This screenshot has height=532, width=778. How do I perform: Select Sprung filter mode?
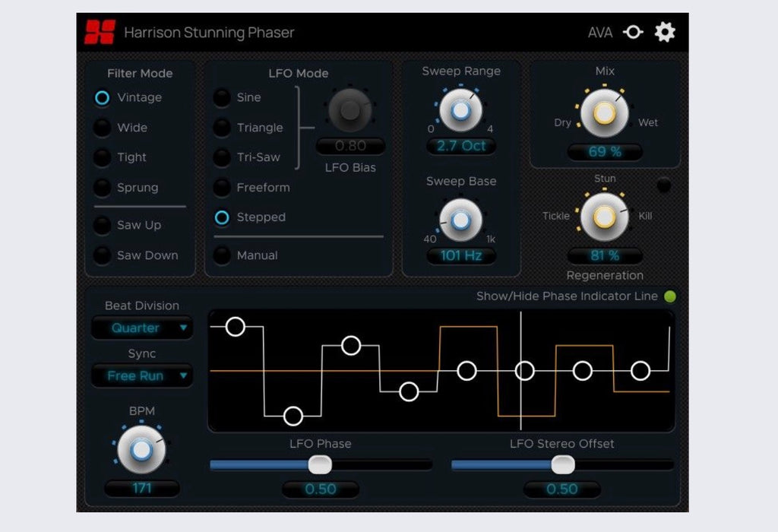(x=103, y=188)
